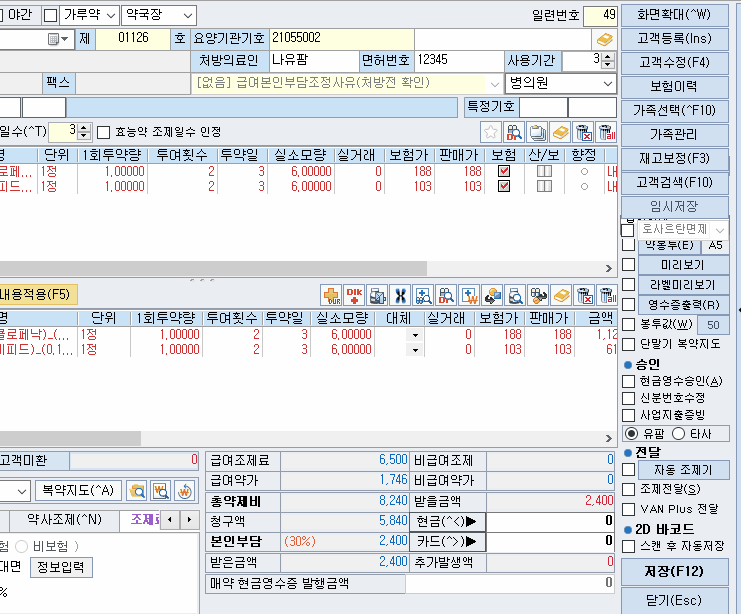Image resolution: width=741 pixels, height=614 pixels.
Task: Click the medicine bottle with package icon
Action: [377, 295]
